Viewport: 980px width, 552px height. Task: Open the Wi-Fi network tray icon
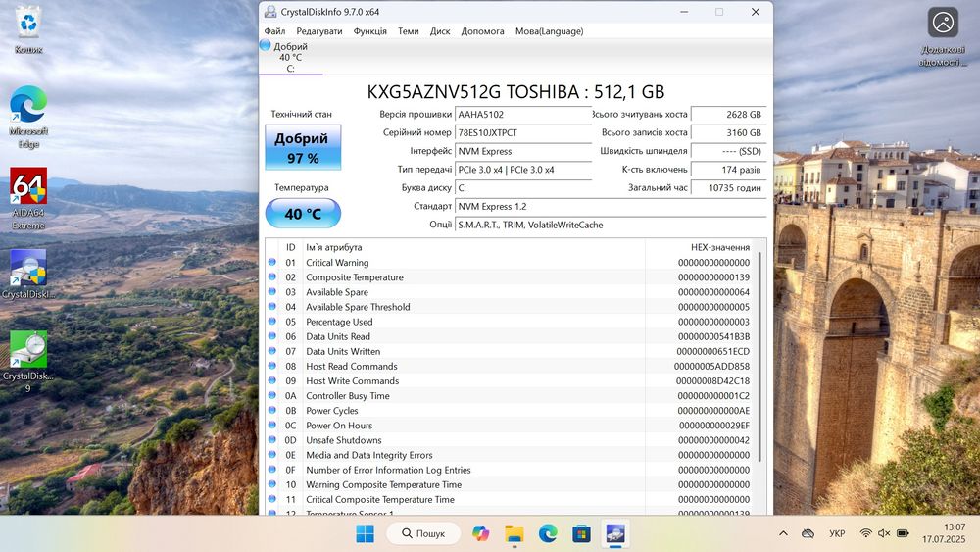point(865,534)
